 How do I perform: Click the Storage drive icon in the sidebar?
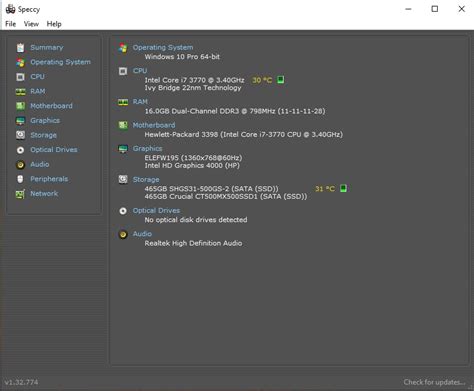20,135
